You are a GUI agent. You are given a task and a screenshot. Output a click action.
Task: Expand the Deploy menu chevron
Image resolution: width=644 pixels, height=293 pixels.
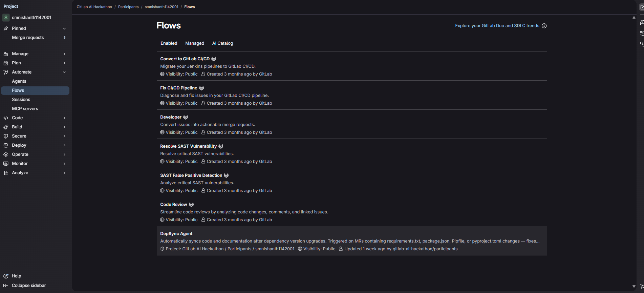click(64, 145)
